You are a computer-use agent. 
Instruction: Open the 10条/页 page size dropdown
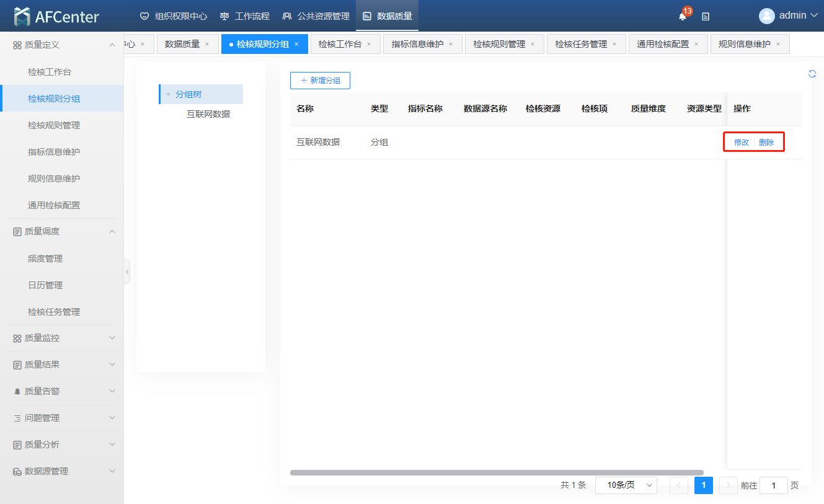click(626, 485)
